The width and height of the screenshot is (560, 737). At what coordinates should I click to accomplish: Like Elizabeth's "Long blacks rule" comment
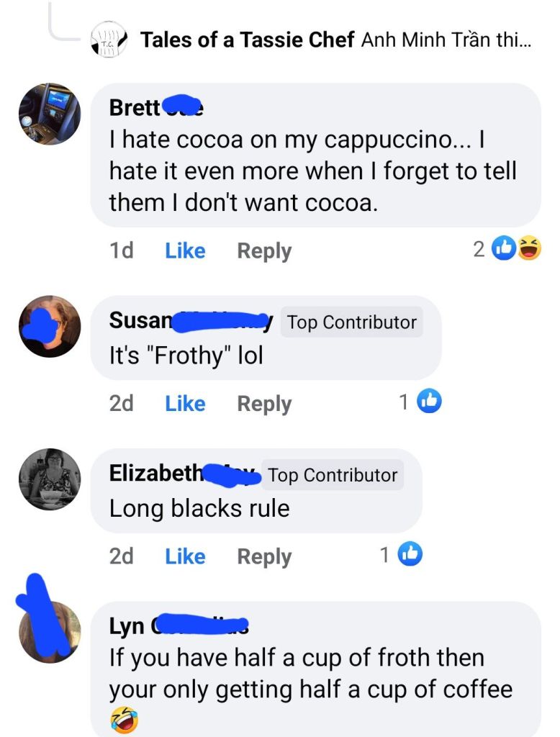point(185,556)
